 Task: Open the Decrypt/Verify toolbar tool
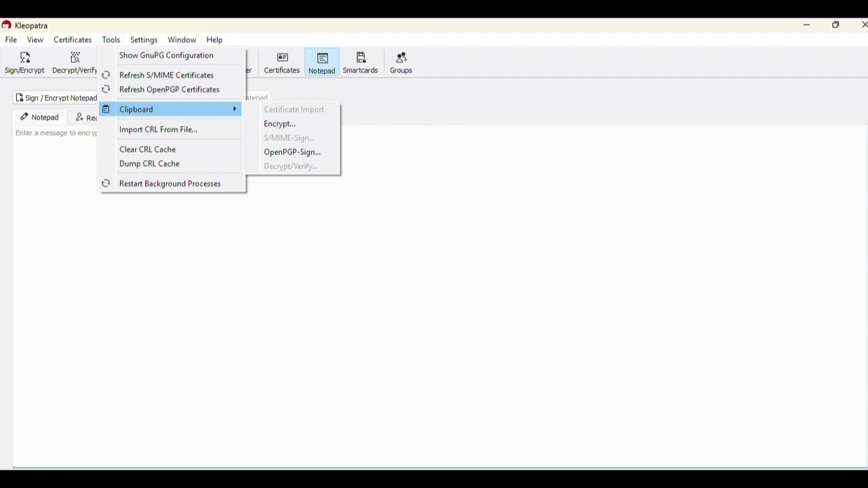point(74,62)
